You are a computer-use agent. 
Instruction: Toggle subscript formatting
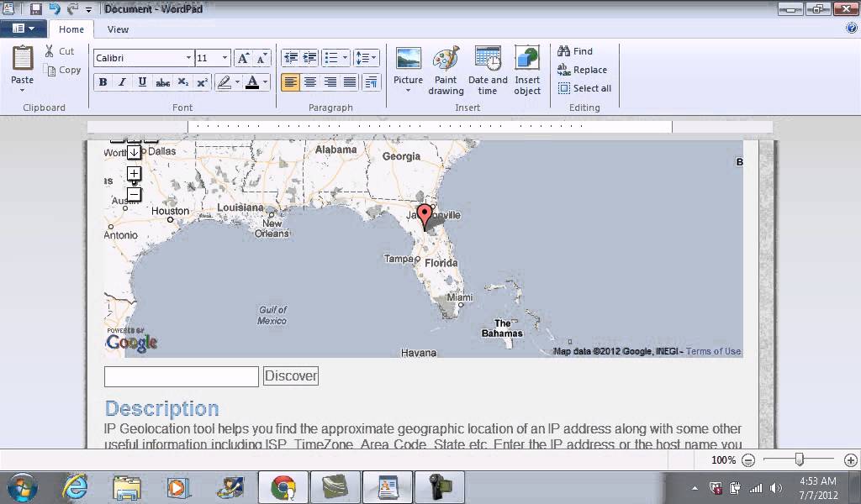(x=182, y=82)
